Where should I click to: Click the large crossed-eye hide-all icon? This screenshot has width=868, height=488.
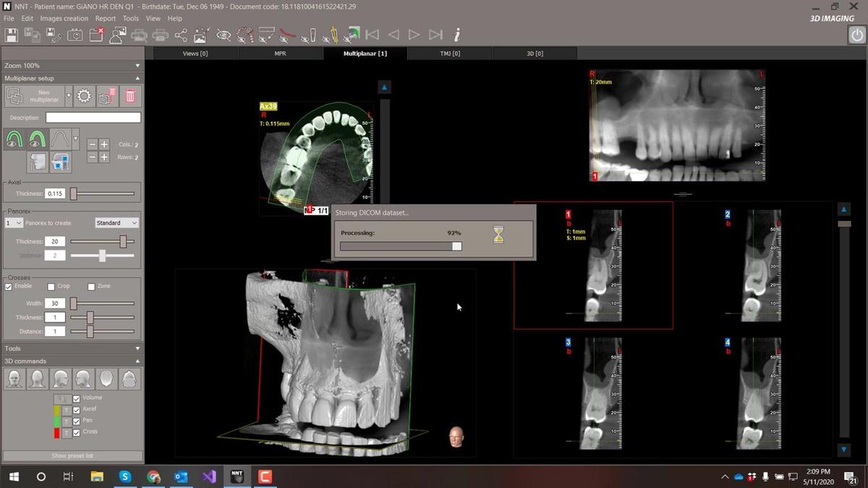click(224, 34)
